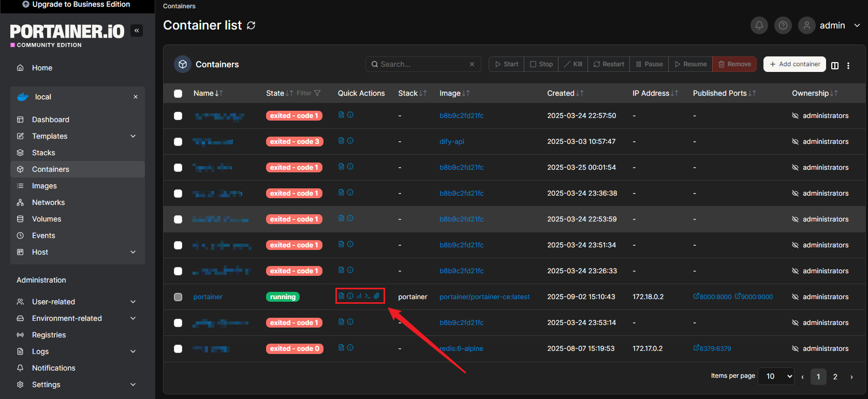Open the portainer container name link
Screen dimensions: 868x399
tap(208, 297)
